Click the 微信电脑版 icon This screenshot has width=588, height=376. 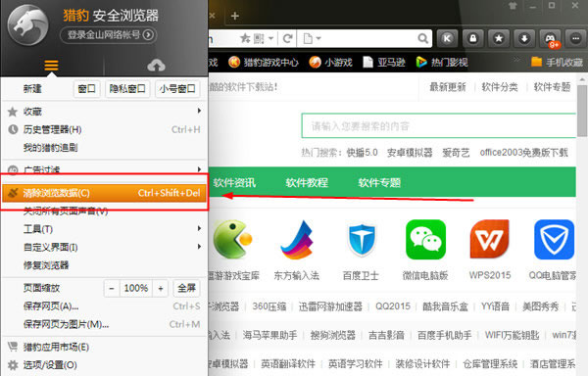coord(425,240)
